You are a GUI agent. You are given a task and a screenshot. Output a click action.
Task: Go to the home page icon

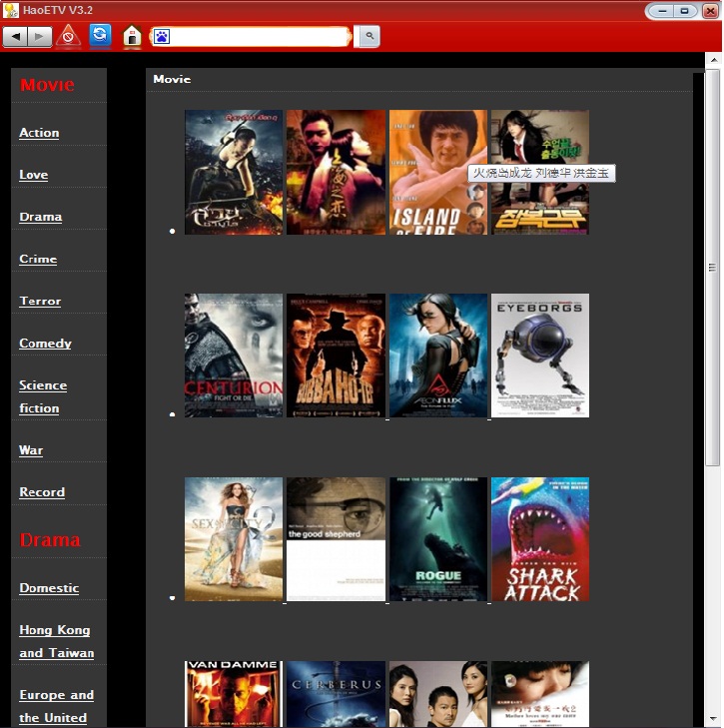click(131, 37)
